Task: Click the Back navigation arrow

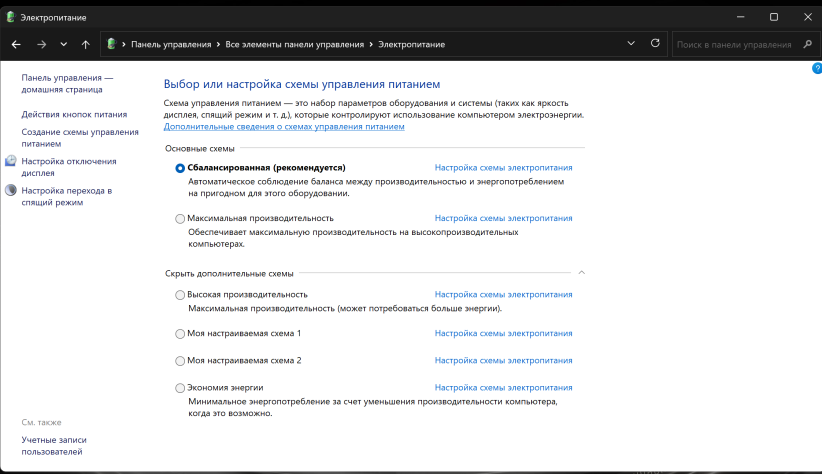Action: pos(16,45)
